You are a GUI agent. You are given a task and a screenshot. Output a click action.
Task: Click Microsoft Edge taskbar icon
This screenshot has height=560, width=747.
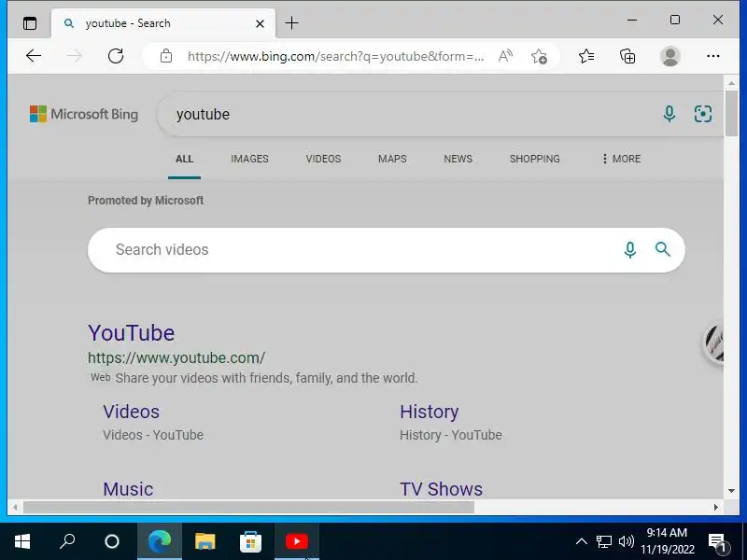click(x=160, y=541)
